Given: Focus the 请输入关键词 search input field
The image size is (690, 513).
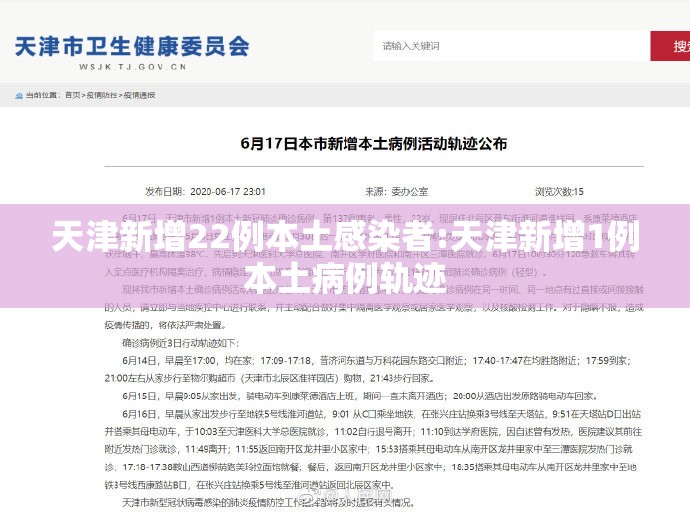Looking at the screenshot, I should coord(512,46).
